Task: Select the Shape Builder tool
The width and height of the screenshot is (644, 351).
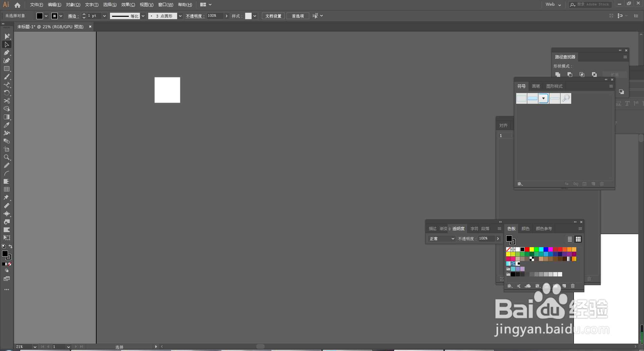Action: [x=7, y=109]
